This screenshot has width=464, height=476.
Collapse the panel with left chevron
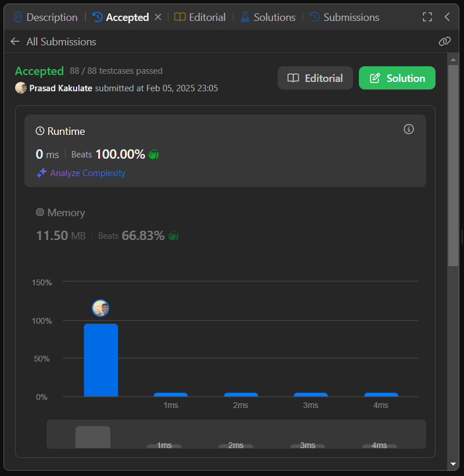447,17
